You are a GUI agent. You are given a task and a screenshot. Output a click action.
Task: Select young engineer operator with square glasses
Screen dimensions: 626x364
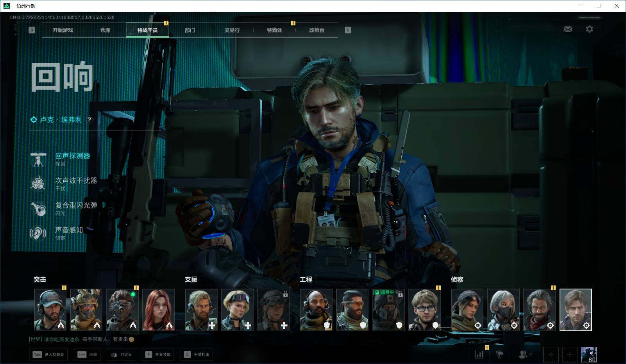pyautogui.click(x=425, y=310)
